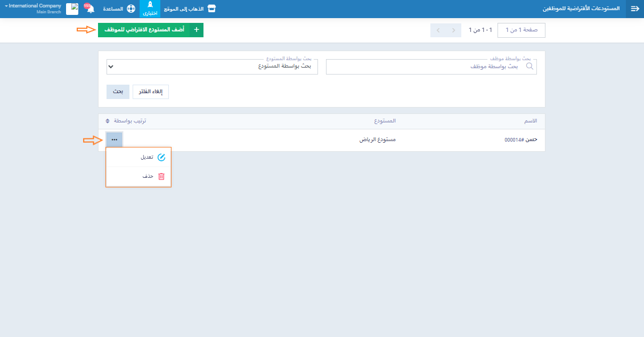
Task: Click the sidebar menu toggle arrow icon
Action: (x=634, y=9)
